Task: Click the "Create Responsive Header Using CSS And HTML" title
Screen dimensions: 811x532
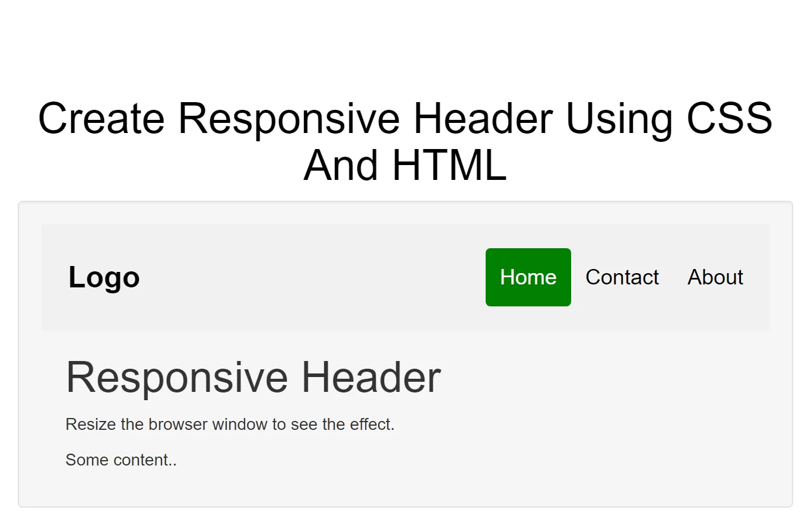Action: (405, 141)
